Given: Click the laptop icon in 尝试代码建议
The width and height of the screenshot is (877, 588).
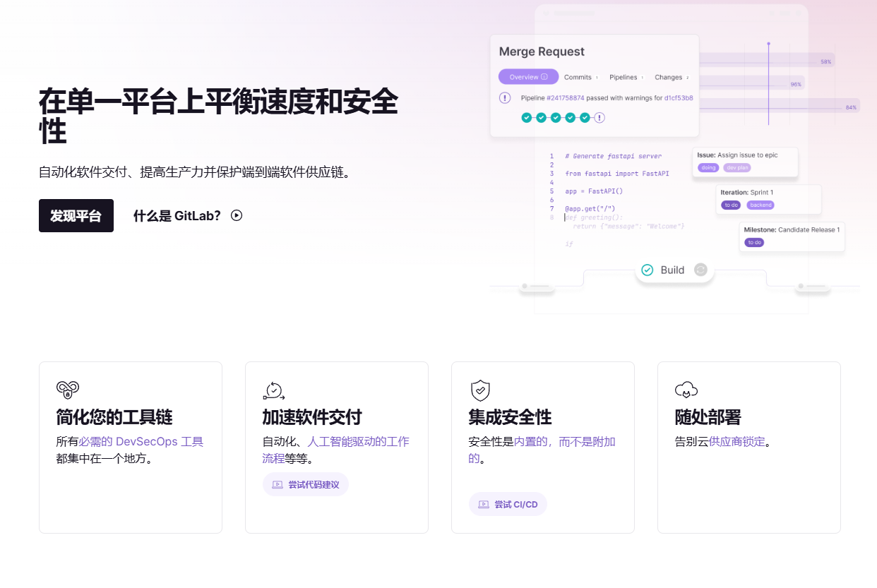Looking at the screenshot, I should (278, 485).
